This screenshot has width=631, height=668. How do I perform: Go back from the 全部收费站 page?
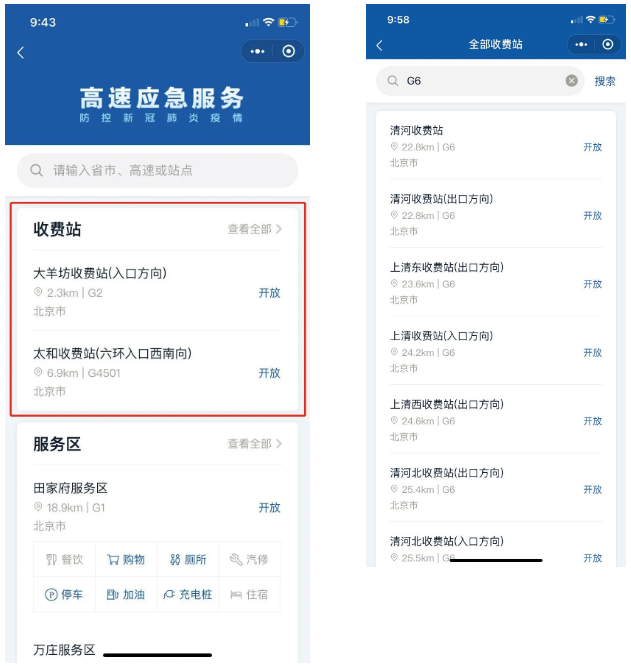click(379, 45)
